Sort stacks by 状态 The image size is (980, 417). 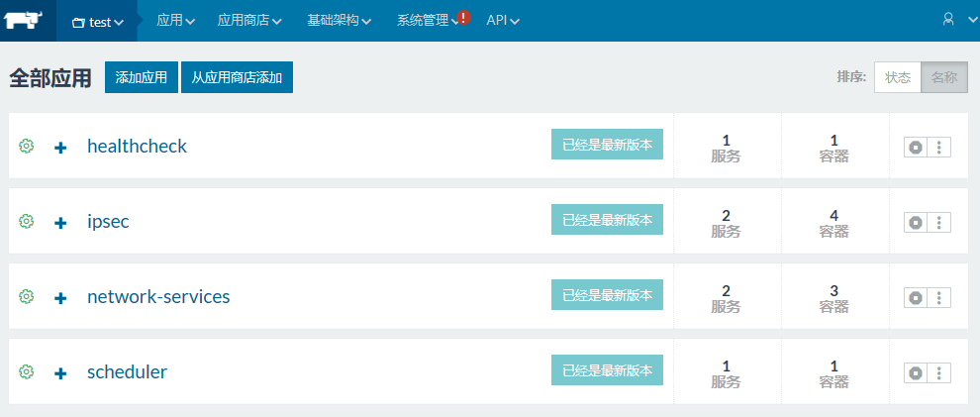tap(898, 77)
